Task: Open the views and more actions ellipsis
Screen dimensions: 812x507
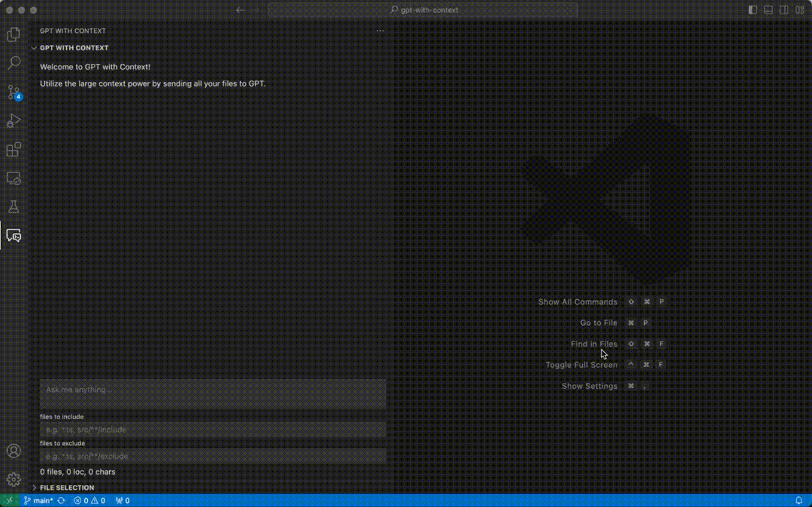Action: pyautogui.click(x=380, y=30)
